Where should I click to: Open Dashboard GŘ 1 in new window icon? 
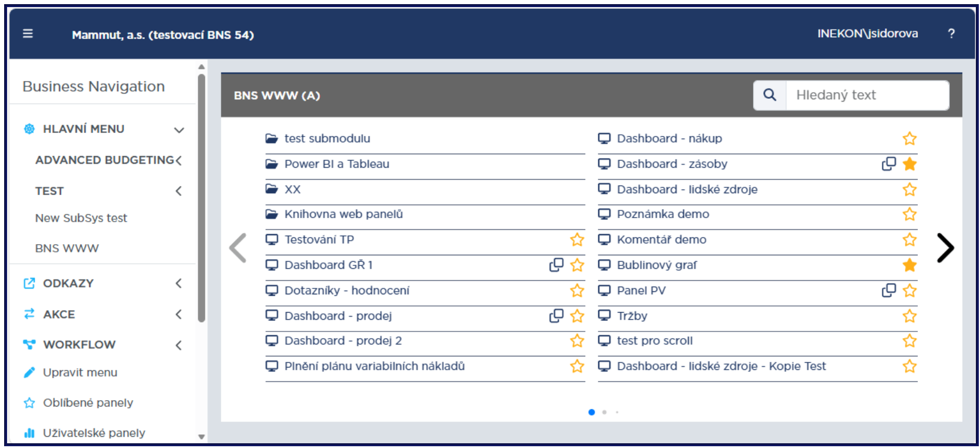pos(556,265)
